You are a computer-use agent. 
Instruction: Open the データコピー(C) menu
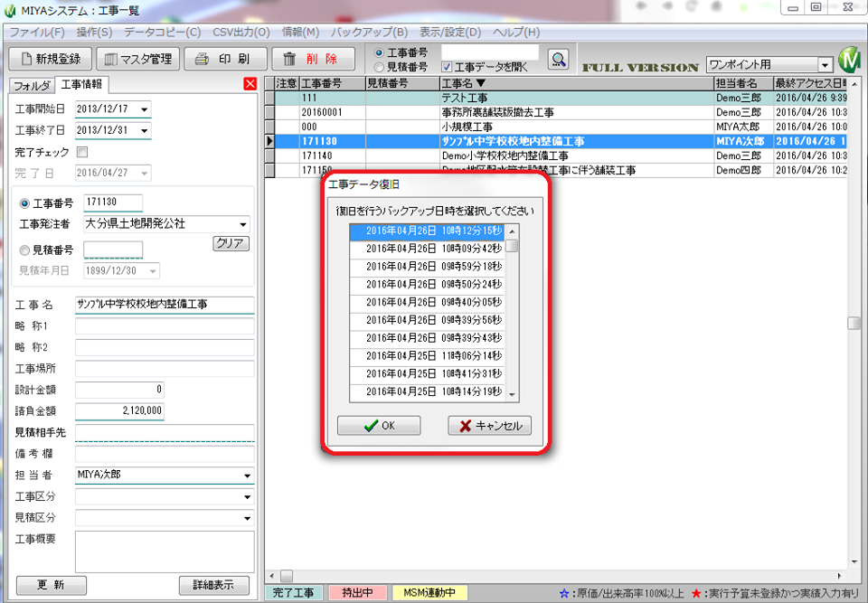[x=162, y=33]
